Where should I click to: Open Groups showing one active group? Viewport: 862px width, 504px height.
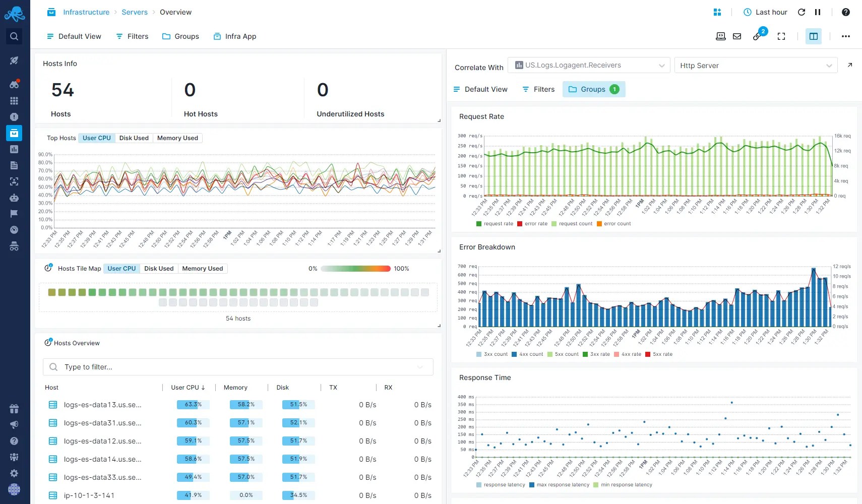tap(594, 89)
